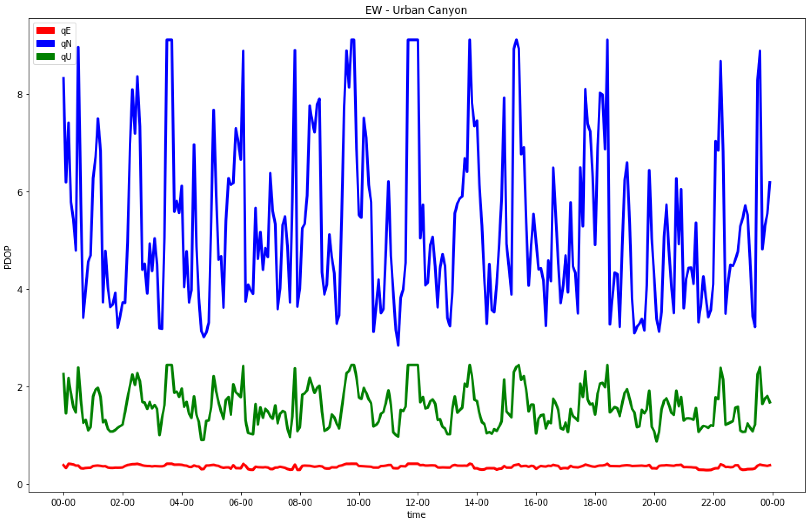This screenshot has height=524, width=812.
Task: Click the y-axis tick label 2
Action: 20,387
